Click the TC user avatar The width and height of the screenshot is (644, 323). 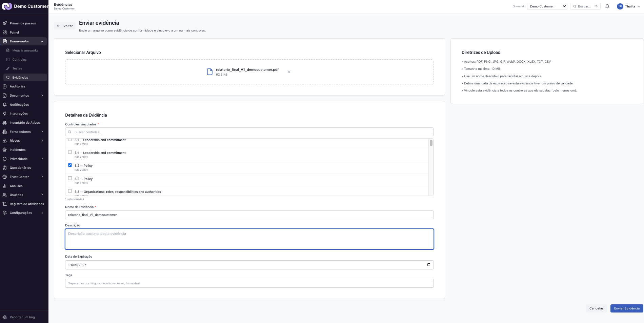(620, 6)
